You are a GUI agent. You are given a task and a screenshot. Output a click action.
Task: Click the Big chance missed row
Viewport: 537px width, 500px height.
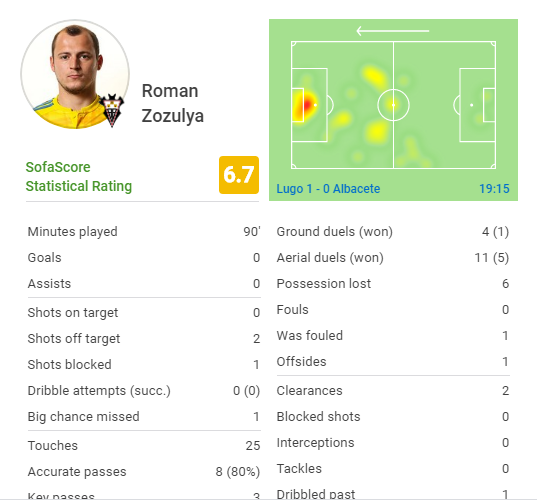tap(144, 416)
